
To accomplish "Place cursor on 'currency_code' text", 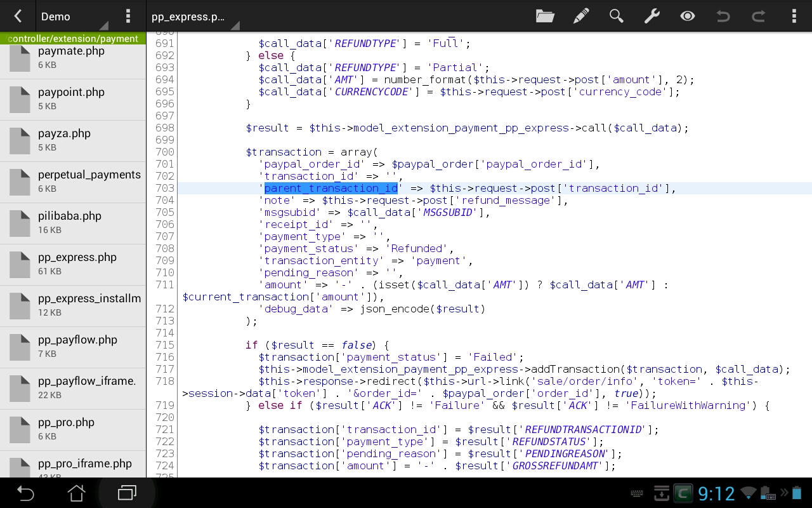I will tap(619, 91).
